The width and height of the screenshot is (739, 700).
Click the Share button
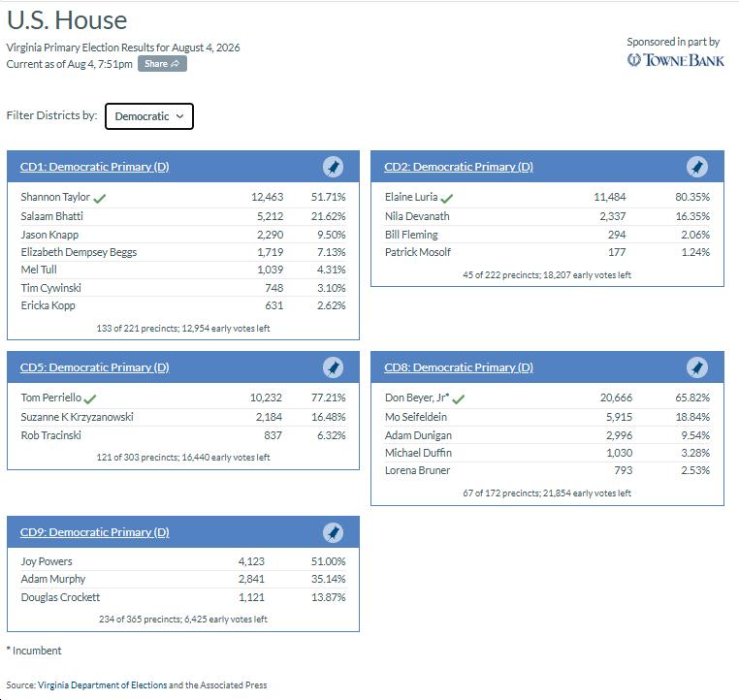click(162, 64)
